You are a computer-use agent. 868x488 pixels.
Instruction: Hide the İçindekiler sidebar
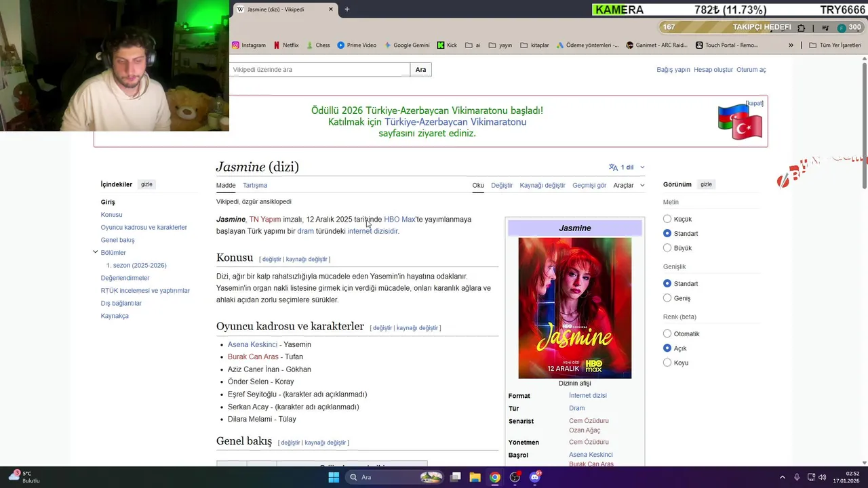coord(146,184)
